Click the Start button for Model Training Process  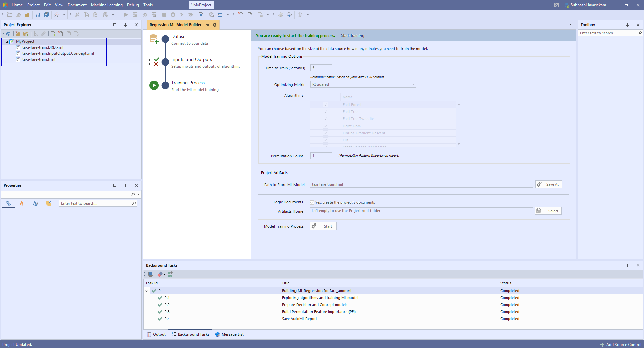coord(323,226)
